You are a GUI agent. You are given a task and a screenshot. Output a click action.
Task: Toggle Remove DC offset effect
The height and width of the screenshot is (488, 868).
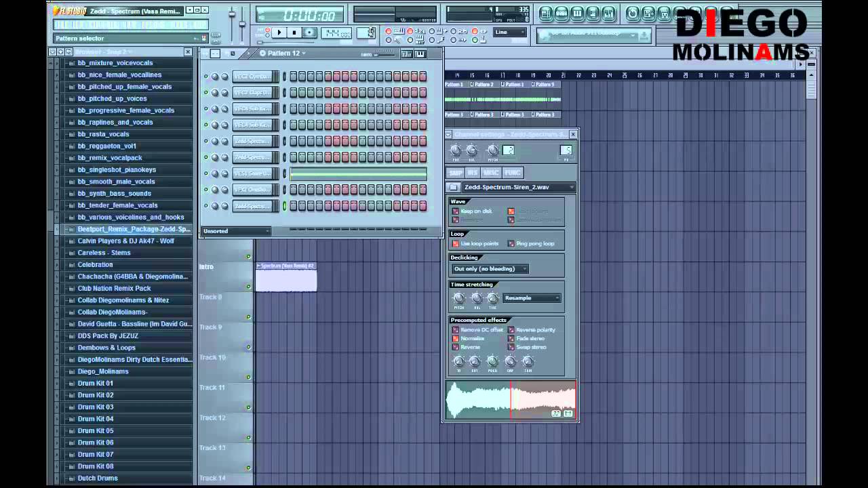(x=456, y=330)
